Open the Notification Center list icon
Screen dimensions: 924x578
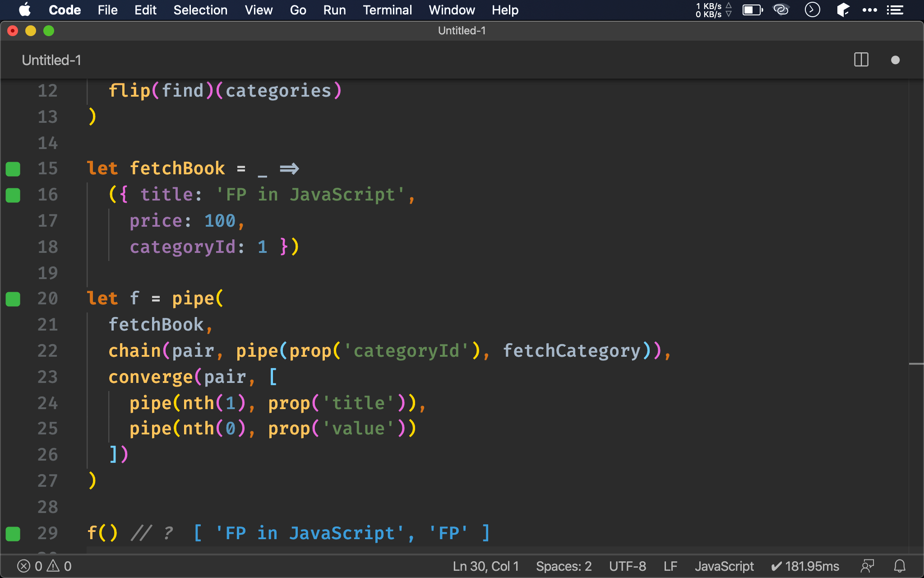pos(895,10)
